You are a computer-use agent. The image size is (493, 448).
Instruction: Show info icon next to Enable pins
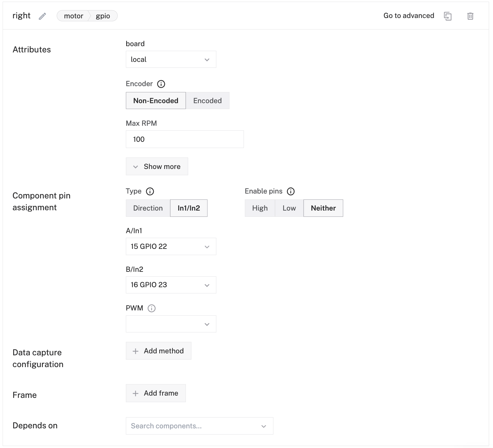point(291,192)
